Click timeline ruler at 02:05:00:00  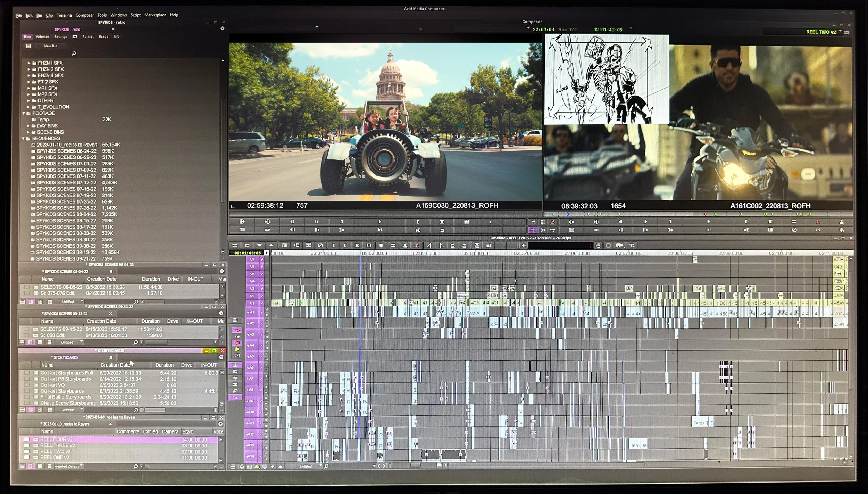point(526,253)
